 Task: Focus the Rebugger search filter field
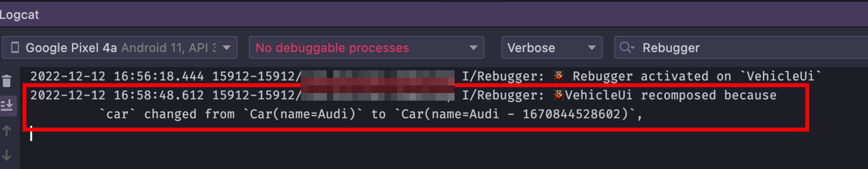pyautogui.click(x=741, y=47)
